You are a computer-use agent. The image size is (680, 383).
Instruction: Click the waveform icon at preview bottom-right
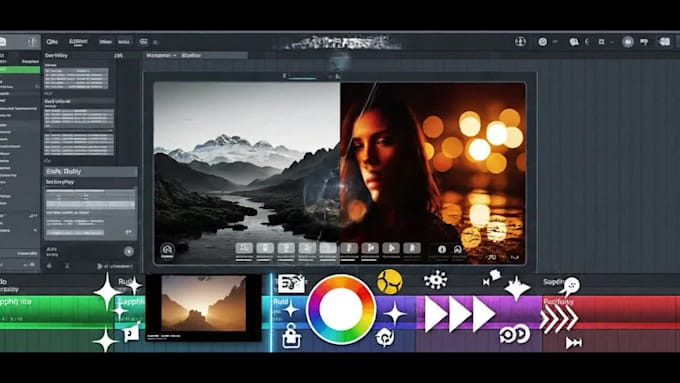(x=515, y=258)
